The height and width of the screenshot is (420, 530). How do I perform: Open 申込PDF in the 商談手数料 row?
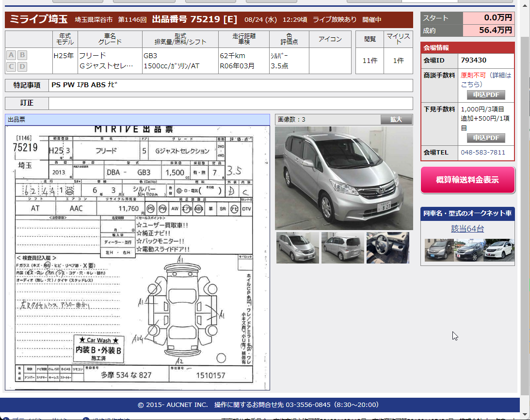click(486, 95)
